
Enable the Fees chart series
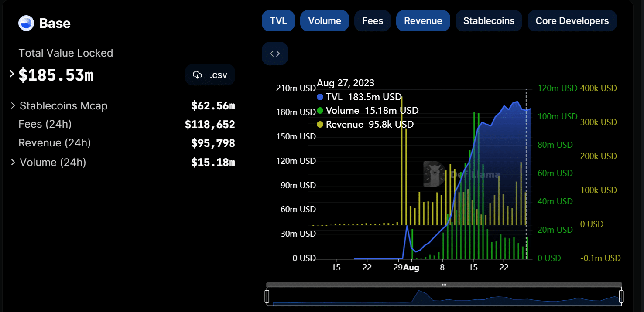pyautogui.click(x=372, y=21)
